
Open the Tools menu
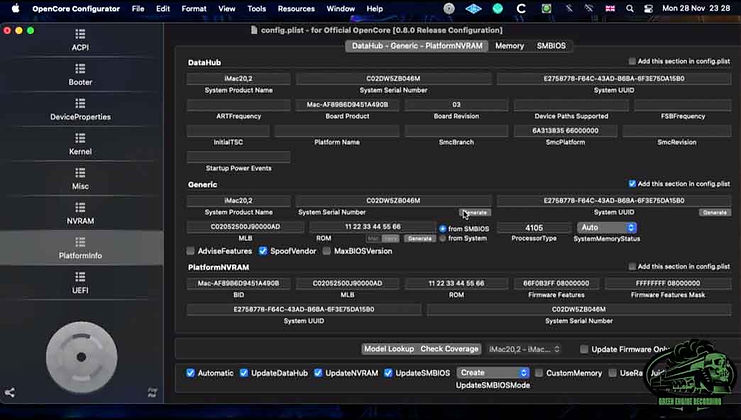click(257, 9)
